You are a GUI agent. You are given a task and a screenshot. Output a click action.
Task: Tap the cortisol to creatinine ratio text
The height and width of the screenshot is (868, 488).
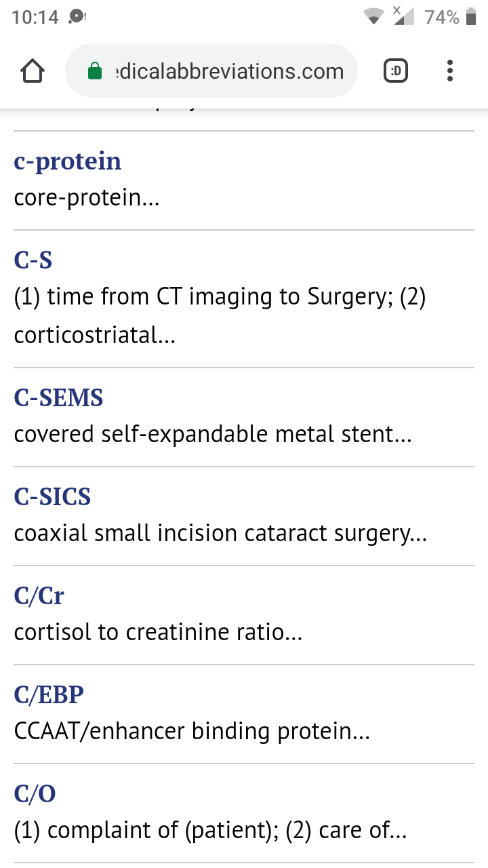pyautogui.click(x=158, y=632)
